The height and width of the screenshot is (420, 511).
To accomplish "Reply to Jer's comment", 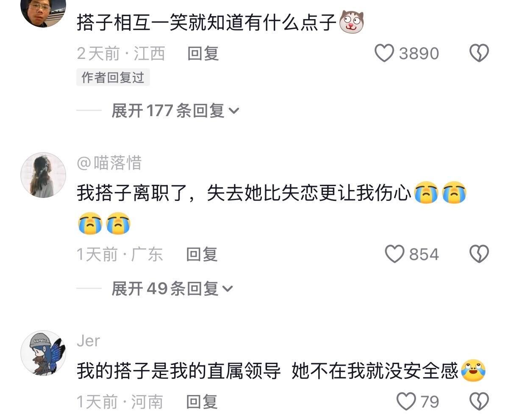I will [202, 402].
